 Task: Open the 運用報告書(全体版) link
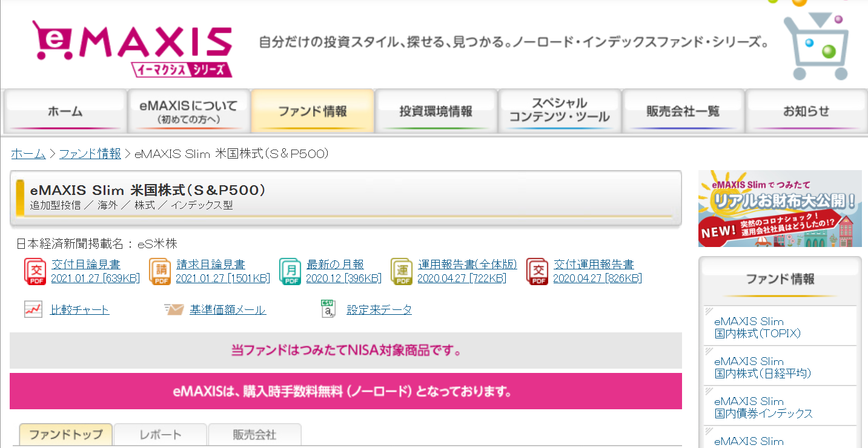[468, 265]
